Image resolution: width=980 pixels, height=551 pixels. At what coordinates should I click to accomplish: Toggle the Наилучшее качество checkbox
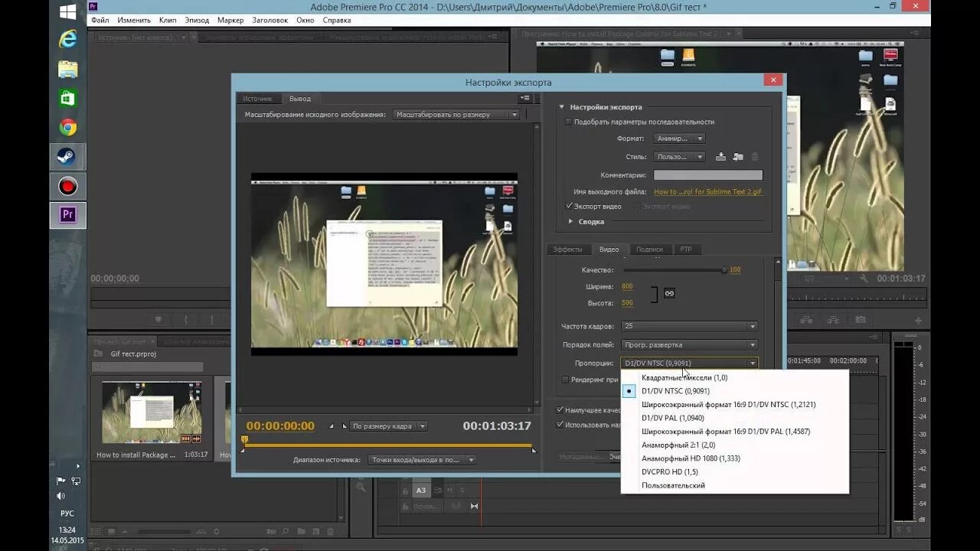pos(560,410)
